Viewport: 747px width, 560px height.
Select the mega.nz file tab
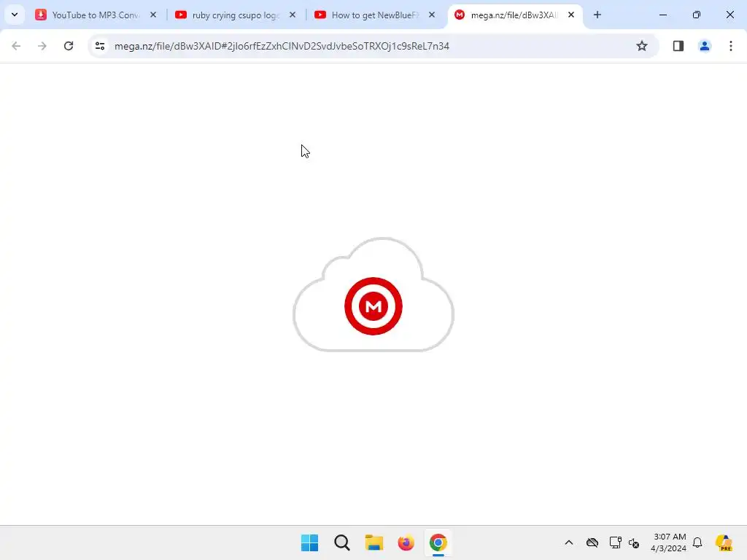(x=514, y=15)
